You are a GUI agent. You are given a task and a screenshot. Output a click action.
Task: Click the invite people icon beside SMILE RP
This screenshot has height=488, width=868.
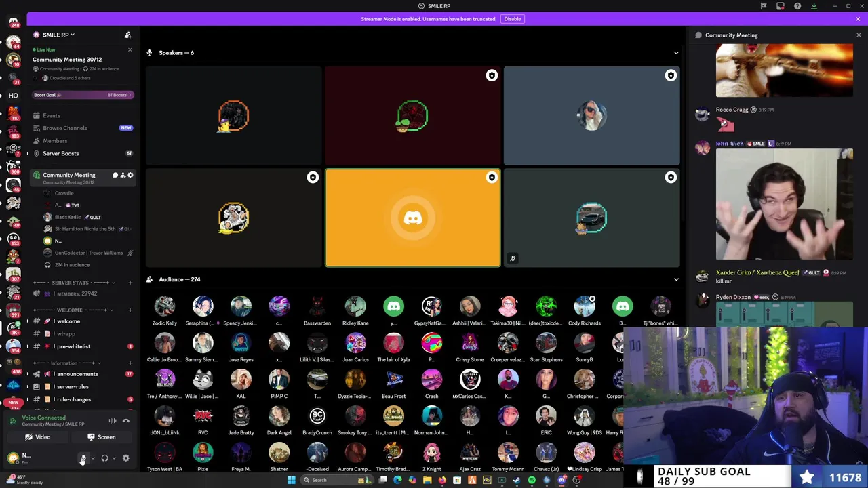(x=127, y=35)
